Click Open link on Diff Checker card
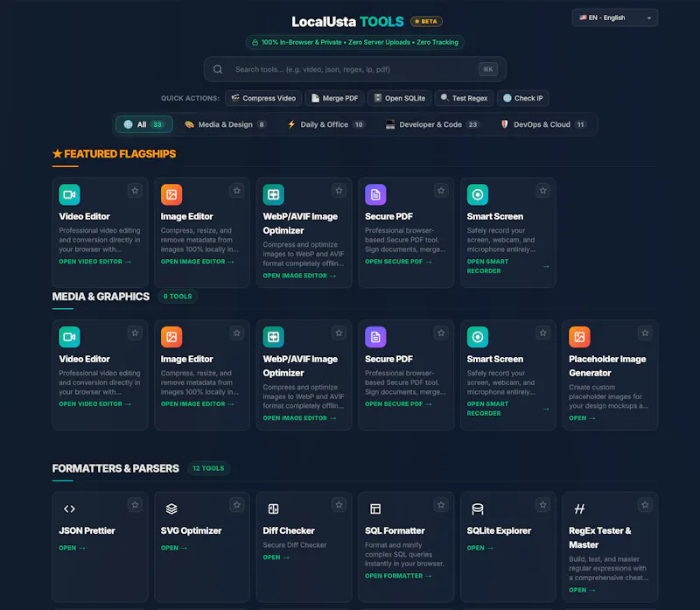 click(x=276, y=557)
